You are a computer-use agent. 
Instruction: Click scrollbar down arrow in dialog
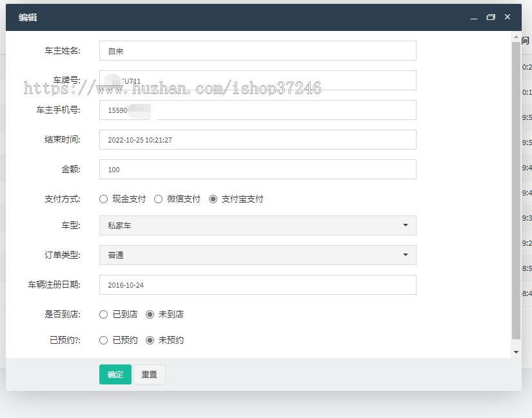pos(516,352)
